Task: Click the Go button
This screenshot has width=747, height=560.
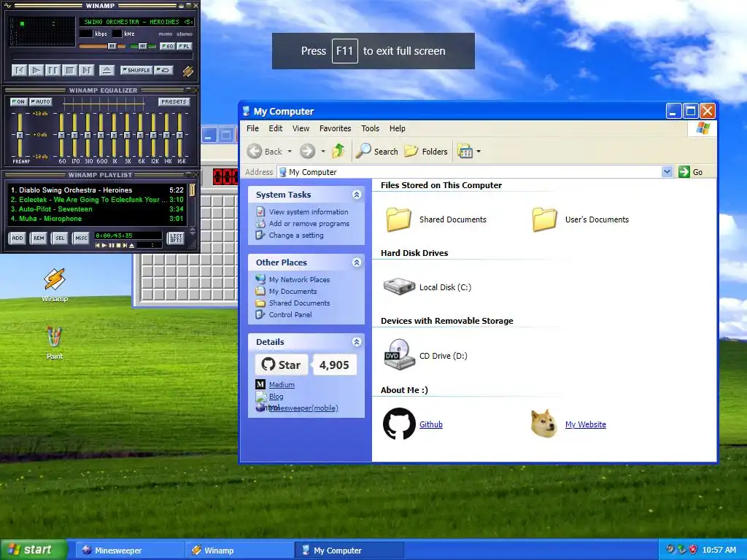Action: (x=690, y=172)
